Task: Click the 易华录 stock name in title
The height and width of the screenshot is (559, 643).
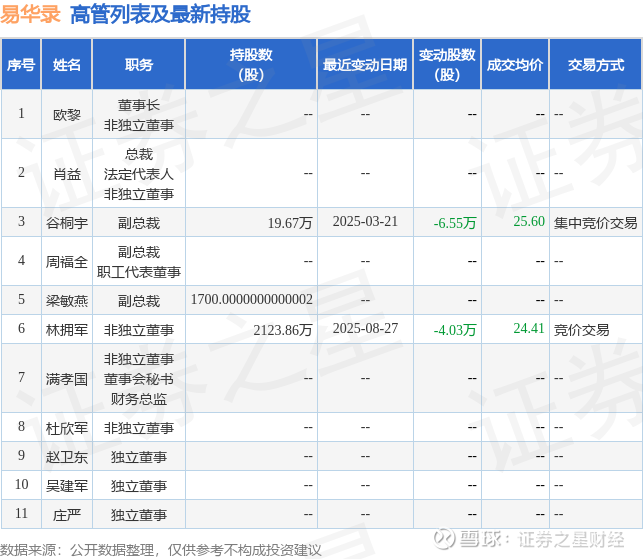Action: [x=30, y=14]
